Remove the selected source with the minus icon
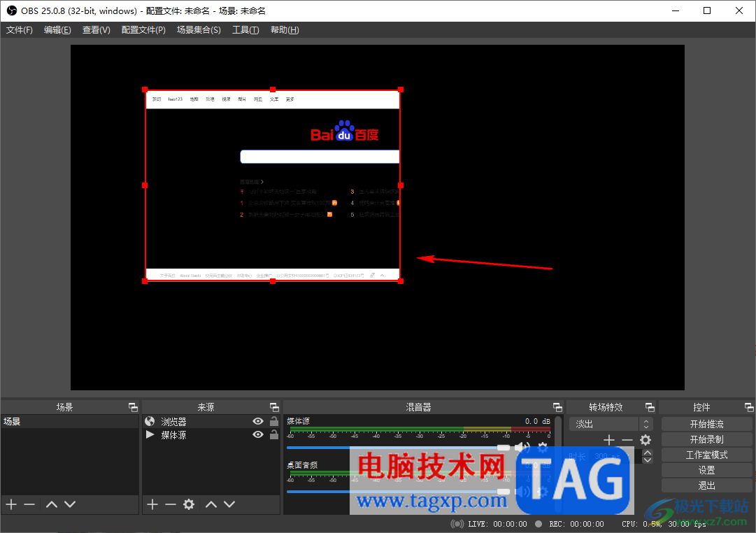Viewport: 756px width, 533px height. coord(170,504)
